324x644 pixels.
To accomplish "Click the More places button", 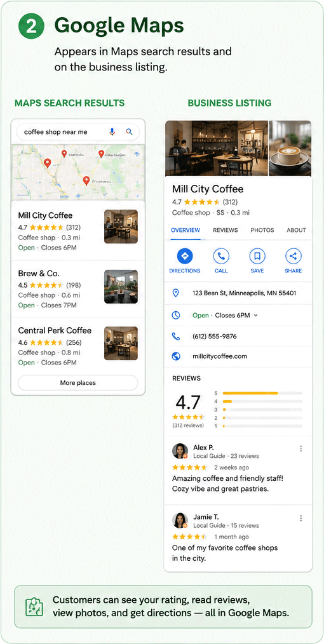I will [x=78, y=383].
